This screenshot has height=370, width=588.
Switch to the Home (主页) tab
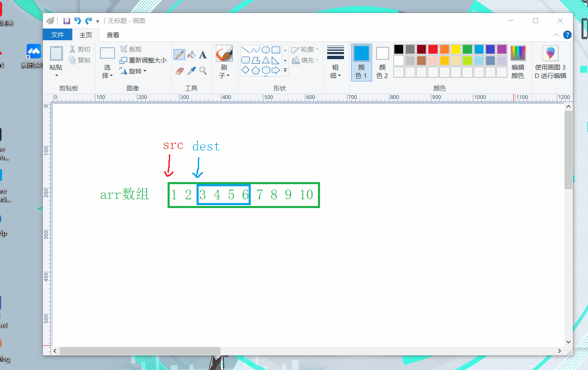pos(85,35)
